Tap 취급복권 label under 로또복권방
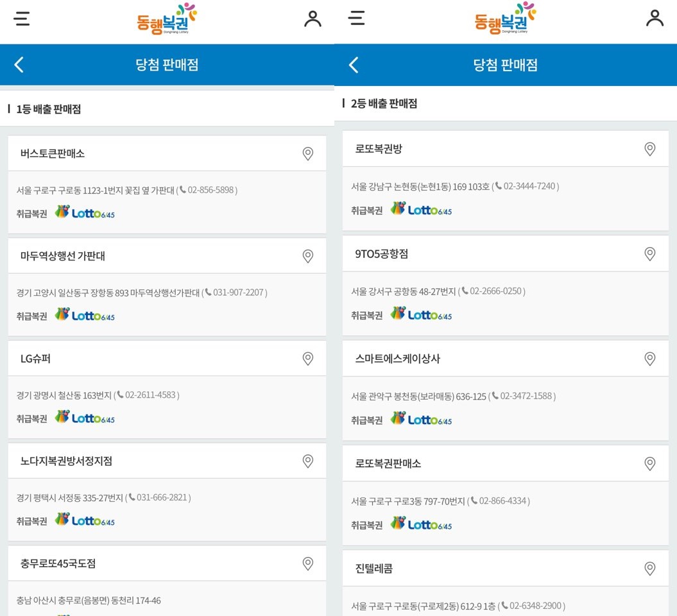677x616 pixels. click(366, 210)
